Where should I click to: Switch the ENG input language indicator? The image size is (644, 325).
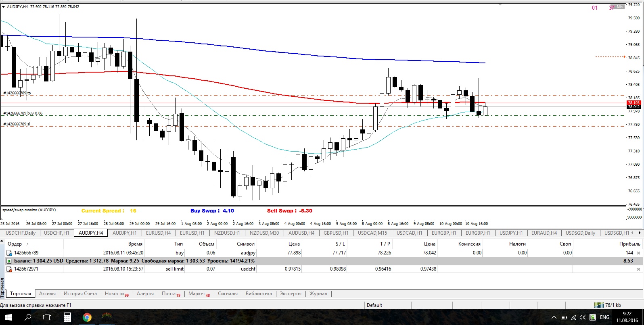tap(604, 317)
